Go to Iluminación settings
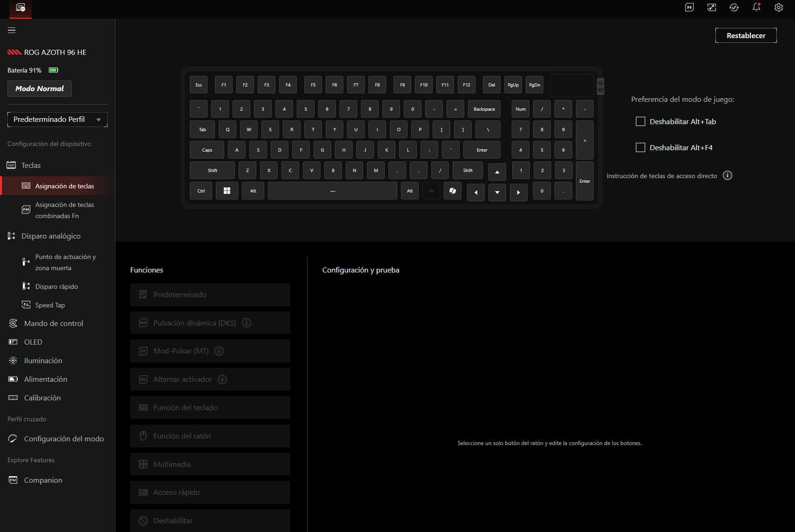This screenshot has width=795, height=532. tap(43, 360)
